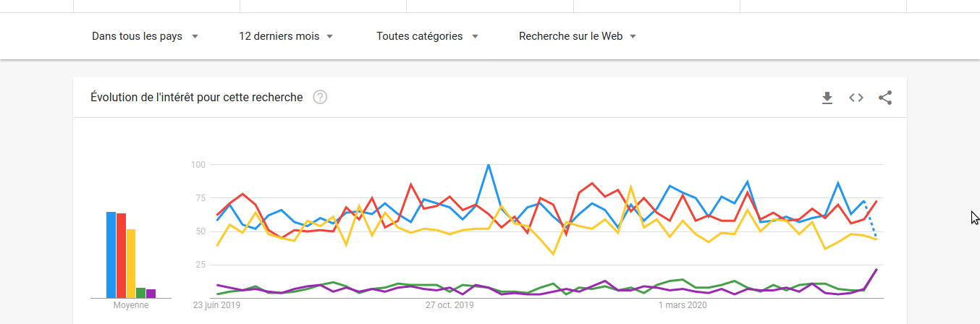This screenshot has height=324, width=980.
Task: Click the "27 oct. 2019" date label
Action: point(449,305)
